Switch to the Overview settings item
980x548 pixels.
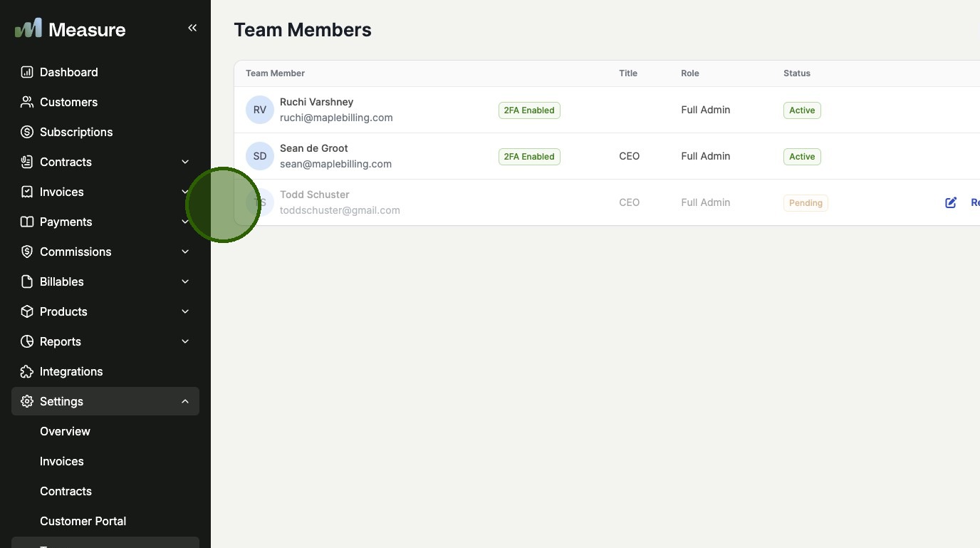click(x=65, y=431)
